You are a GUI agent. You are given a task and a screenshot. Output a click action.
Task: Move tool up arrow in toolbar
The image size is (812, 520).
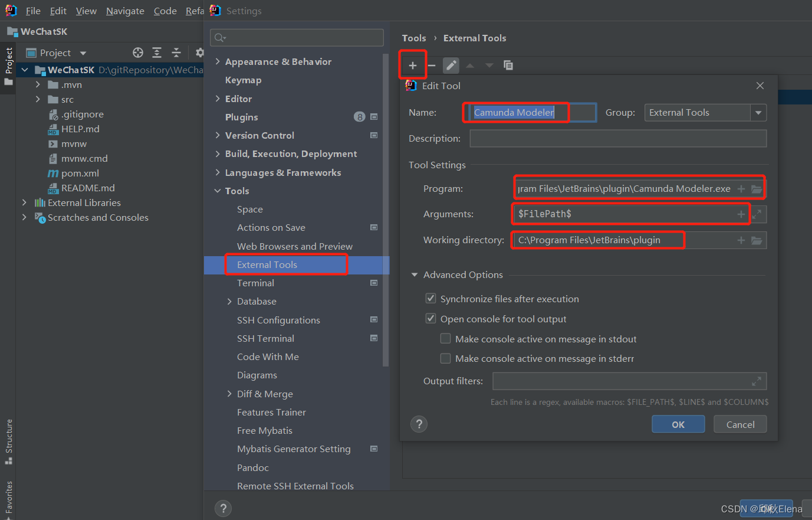(x=470, y=66)
